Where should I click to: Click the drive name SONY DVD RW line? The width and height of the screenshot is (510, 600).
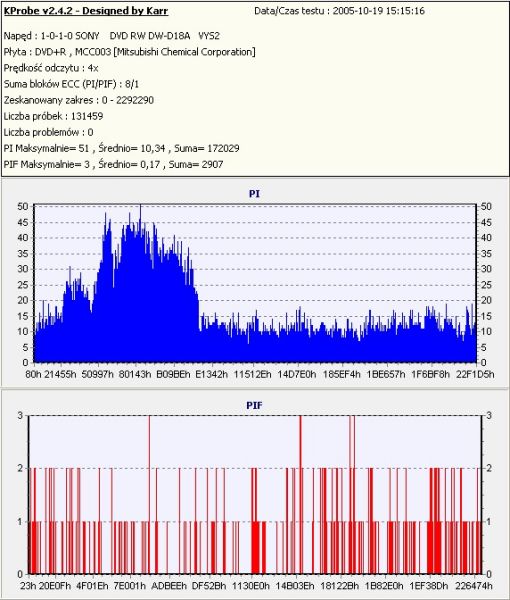[x=112, y=36]
